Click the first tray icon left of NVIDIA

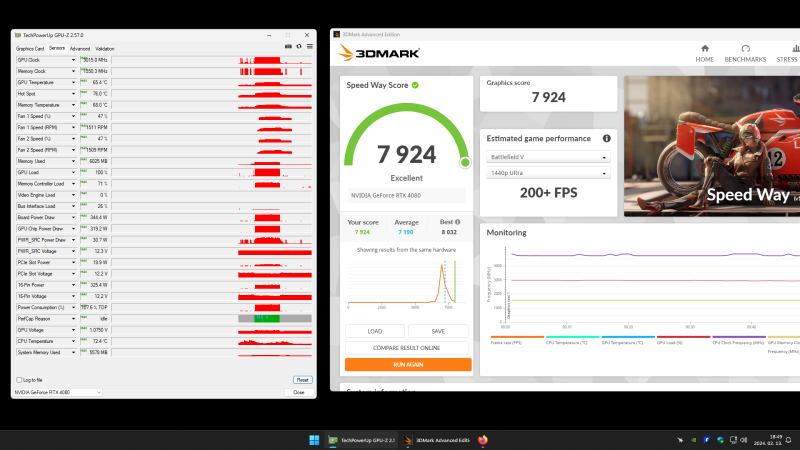pos(680,440)
